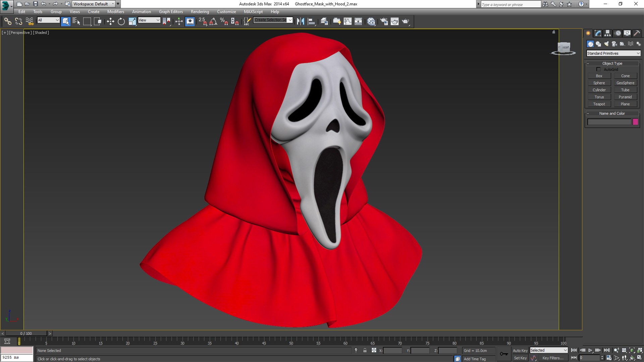Image resolution: width=644 pixels, height=362 pixels.
Task: Click the Unlink Selection tool
Action: pyautogui.click(x=18, y=21)
